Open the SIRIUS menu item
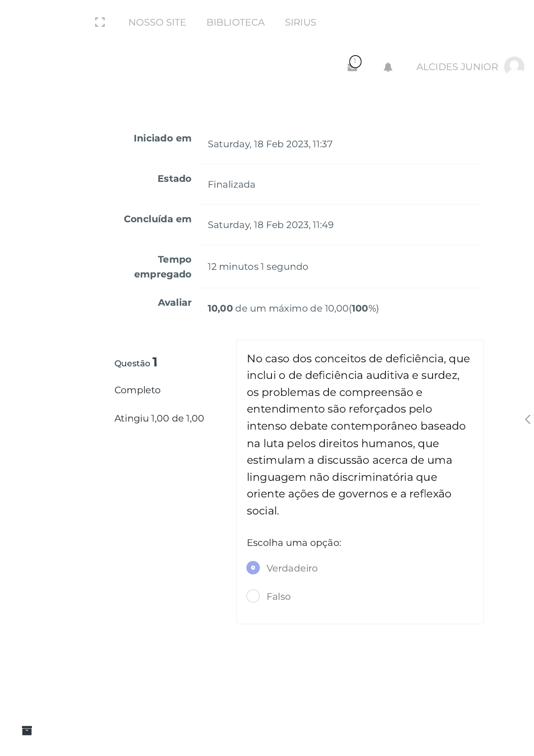The width and height of the screenshot is (534, 756). 301,22
